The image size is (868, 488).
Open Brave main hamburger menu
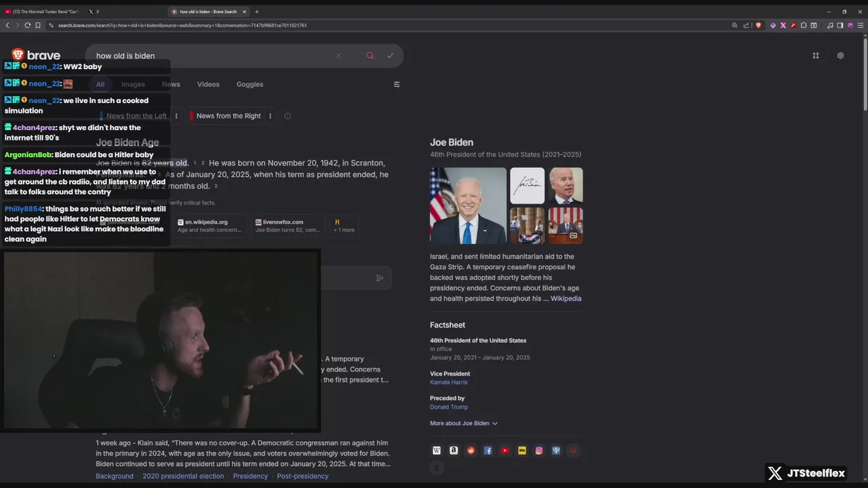coord(861,25)
